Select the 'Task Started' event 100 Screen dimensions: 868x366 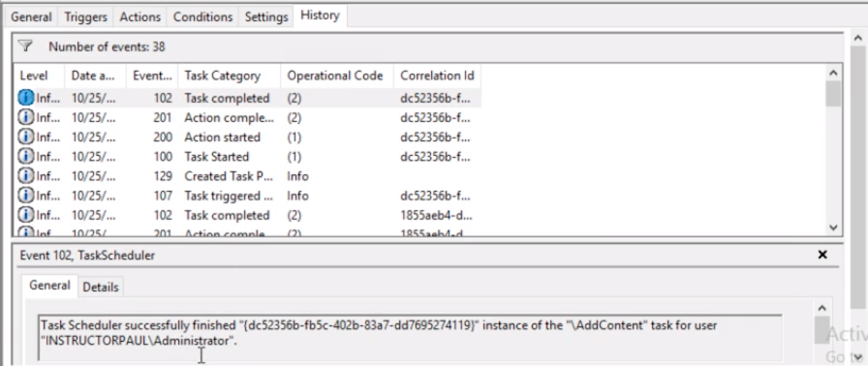247,157
